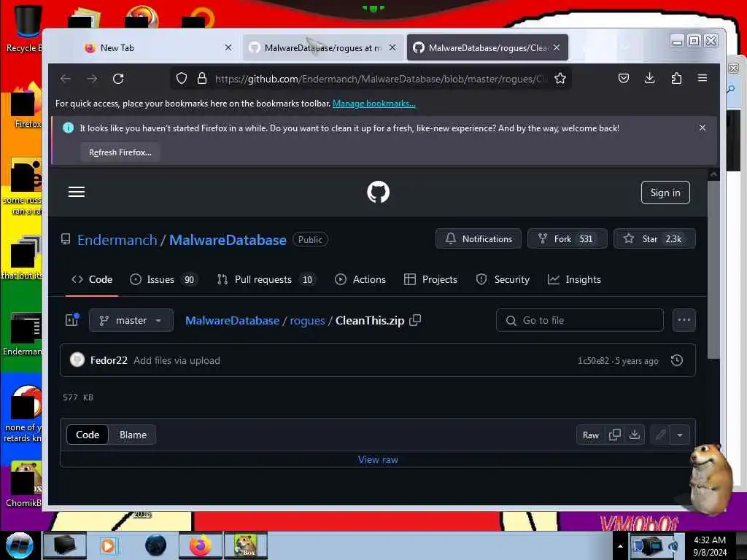Open the Fedor22 author link
This screenshot has height=560, width=747.
pyautogui.click(x=109, y=360)
